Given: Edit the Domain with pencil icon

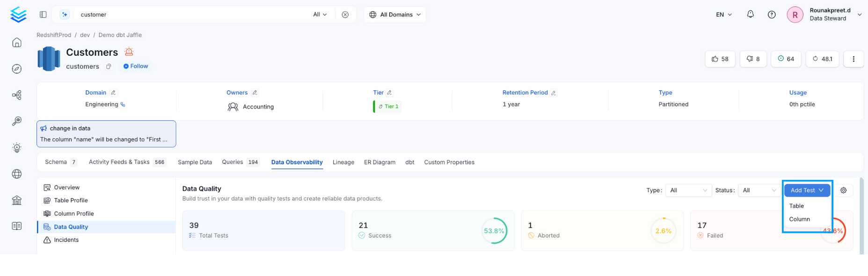Looking at the screenshot, I should [x=113, y=93].
